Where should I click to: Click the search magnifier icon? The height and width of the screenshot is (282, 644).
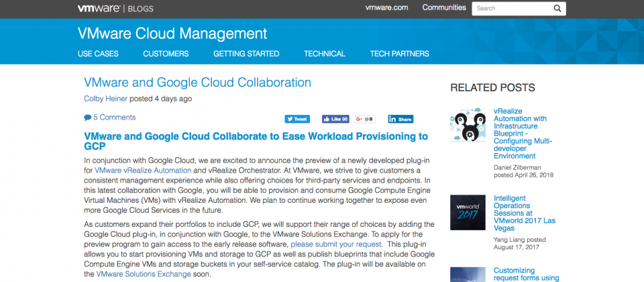[557, 8]
